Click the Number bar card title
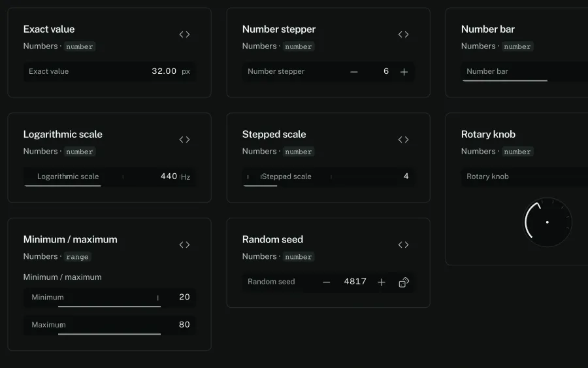The image size is (588, 368). pos(487,29)
